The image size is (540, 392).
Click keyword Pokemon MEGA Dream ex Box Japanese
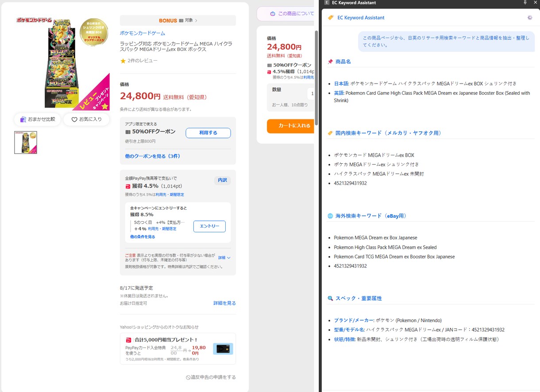pyautogui.click(x=375, y=238)
